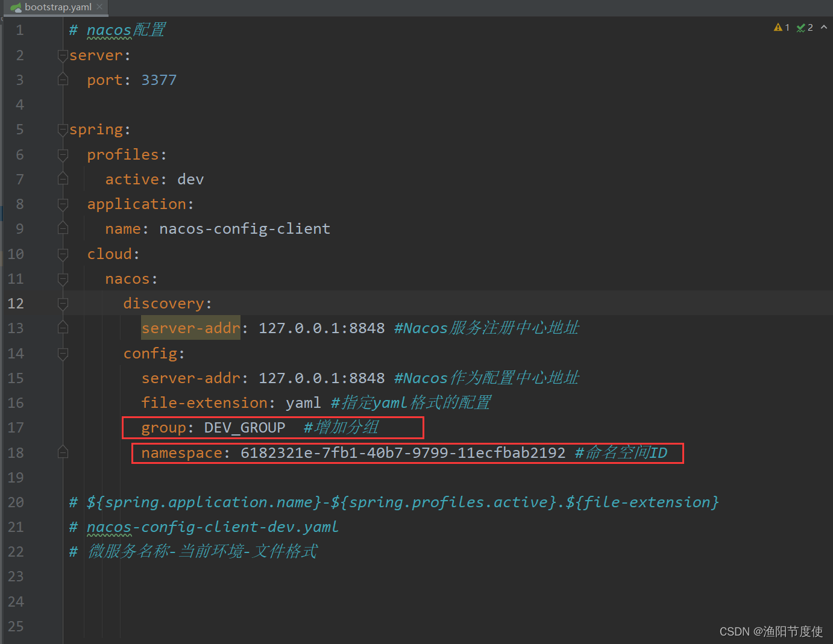
Task: Click comment '微服务名称-当前环境-文件格式'
Action: 203,551
